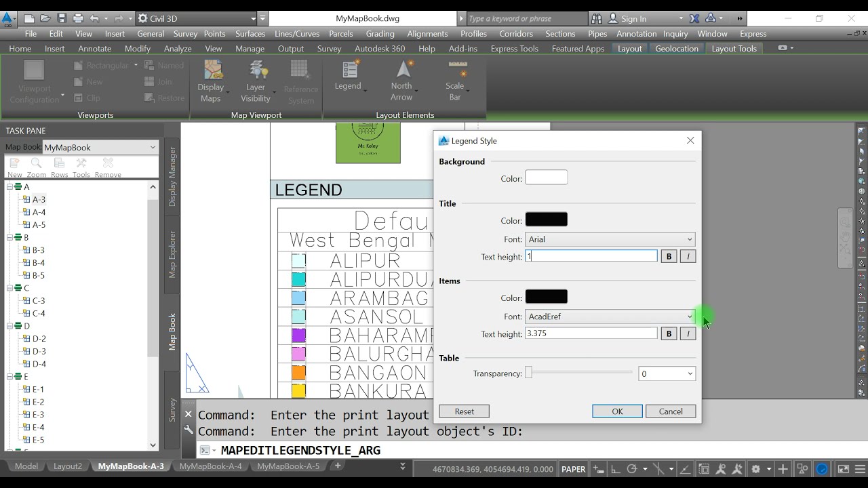Open the Display Maps tool
This screenshot has width=868, height=488.
pos(211,81)
